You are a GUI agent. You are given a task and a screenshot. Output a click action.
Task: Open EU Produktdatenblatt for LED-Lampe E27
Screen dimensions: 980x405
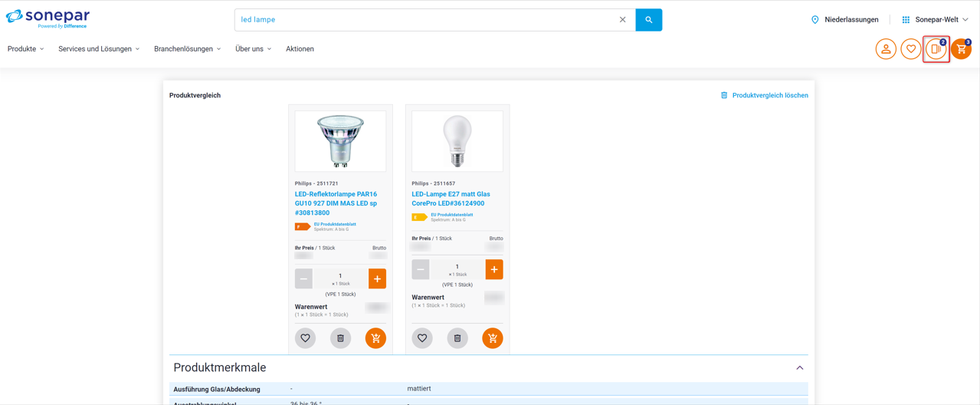click(x=452, y=215)
